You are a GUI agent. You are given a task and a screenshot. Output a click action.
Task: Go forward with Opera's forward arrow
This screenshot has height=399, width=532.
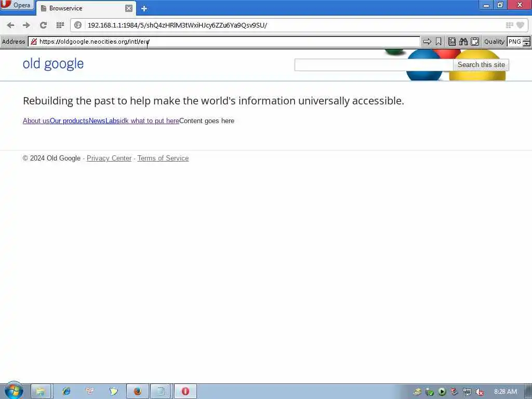tap(26, 25)
